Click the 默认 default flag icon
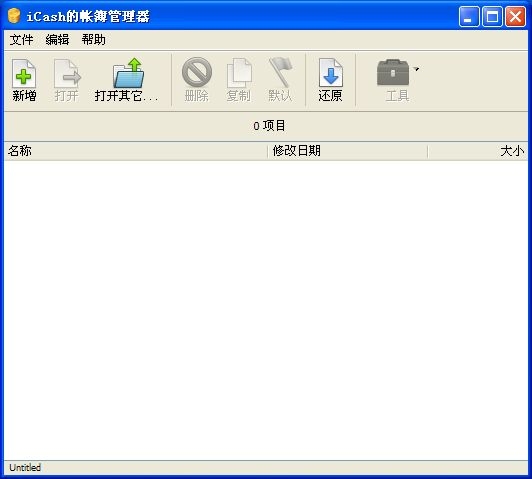The image size is (532, 479). point(280,72)
